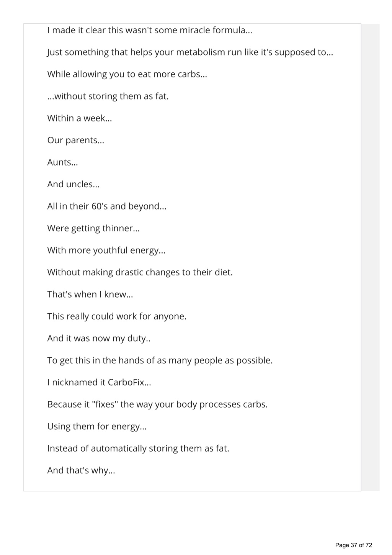Click 'Instead of automatically storing them as fat.'
This screenshot has height=555, width=392.
pos(138,449)
